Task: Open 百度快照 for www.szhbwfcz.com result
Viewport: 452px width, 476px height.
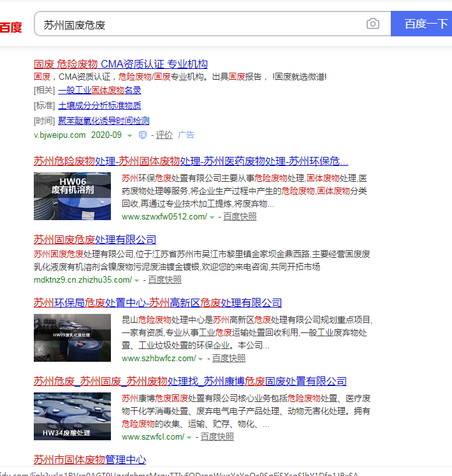Action: pyautogui.click(x=228, y=359)
